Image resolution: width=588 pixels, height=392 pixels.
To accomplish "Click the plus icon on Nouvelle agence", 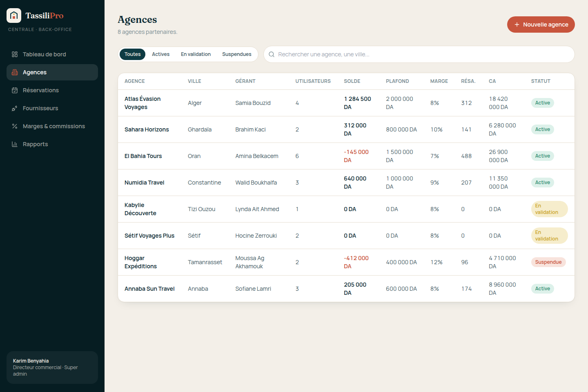I will pos(517,24).
